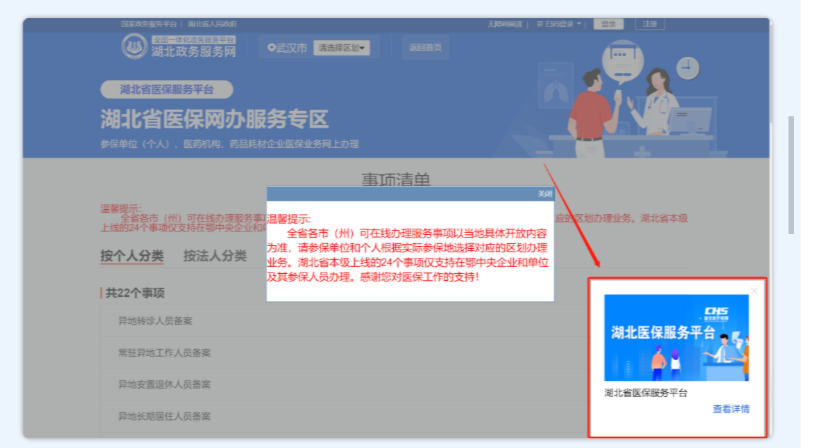Click the 注册 button
The image size is (819, 448).
tap(650, 24)
